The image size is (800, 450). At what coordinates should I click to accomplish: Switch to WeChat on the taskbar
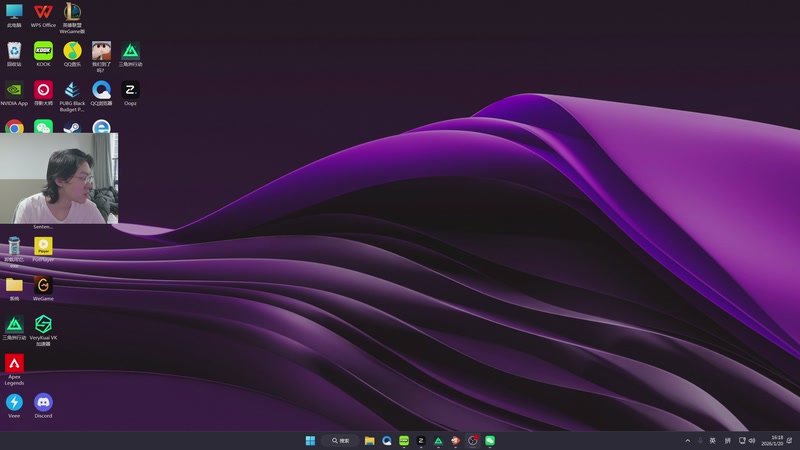490,441
